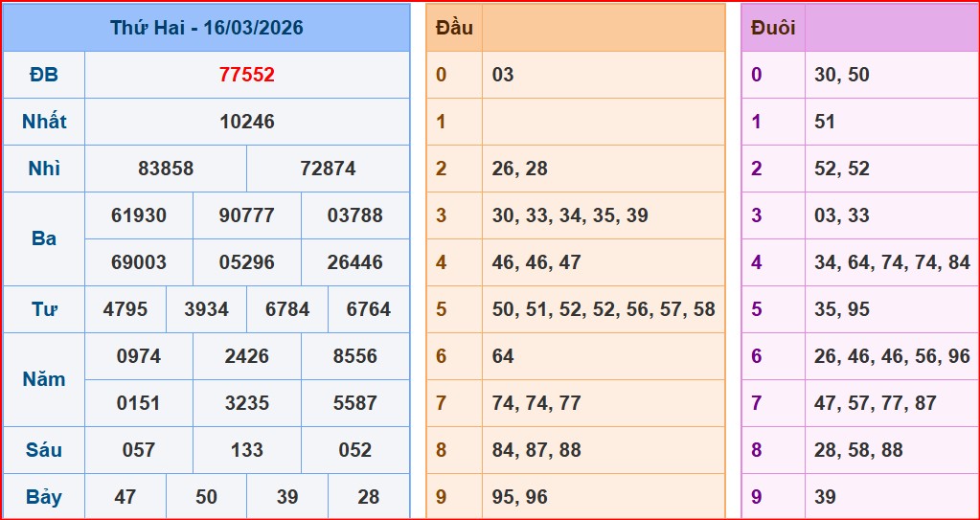
Task: Click the fourth prize number 6764
Action: (369, 308)
